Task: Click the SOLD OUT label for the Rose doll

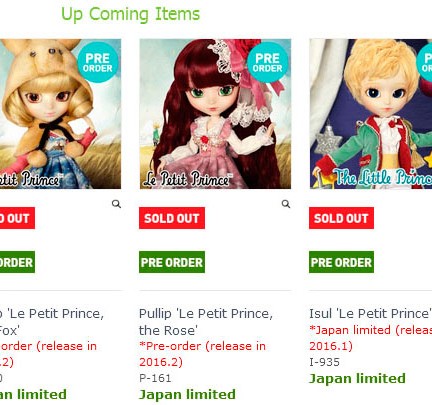Action: pos(172,218)
